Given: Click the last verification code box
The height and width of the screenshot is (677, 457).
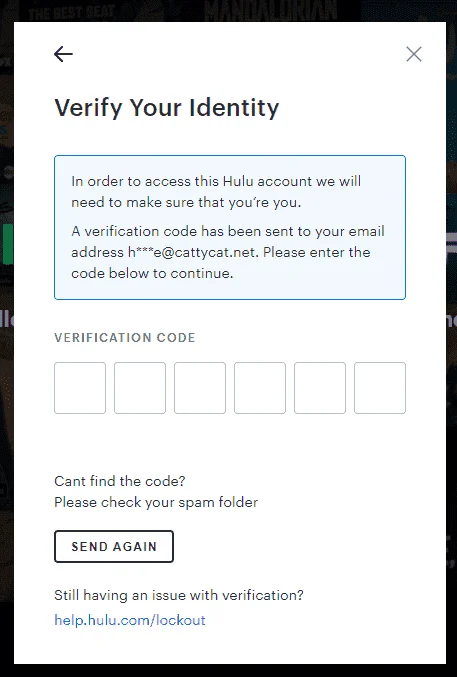Looking at the screenshot, I should (380, 388).
